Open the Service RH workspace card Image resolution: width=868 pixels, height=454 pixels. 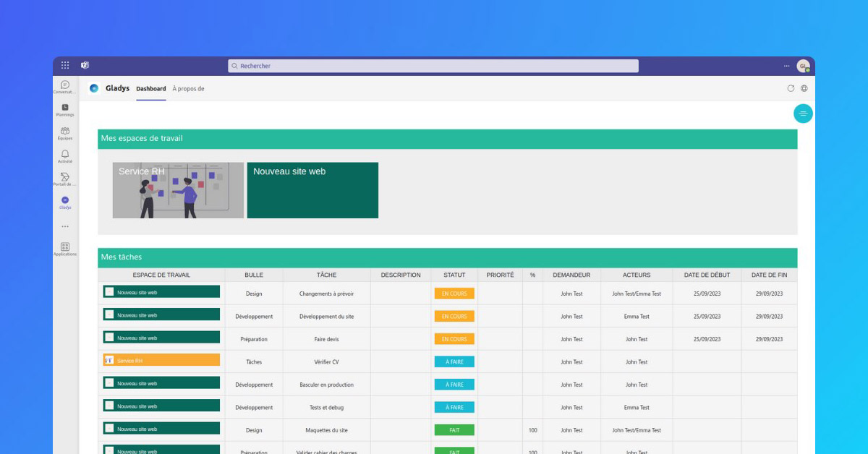(x=178, y=190)
